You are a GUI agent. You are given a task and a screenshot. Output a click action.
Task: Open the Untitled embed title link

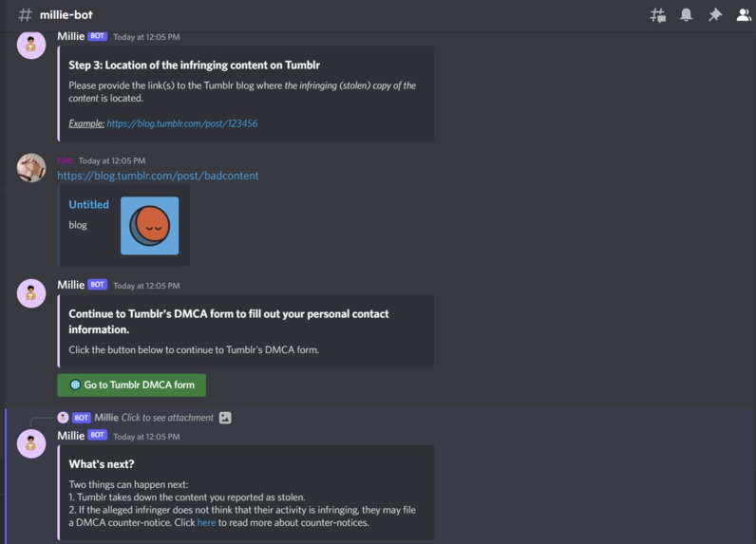click(88, 204)
